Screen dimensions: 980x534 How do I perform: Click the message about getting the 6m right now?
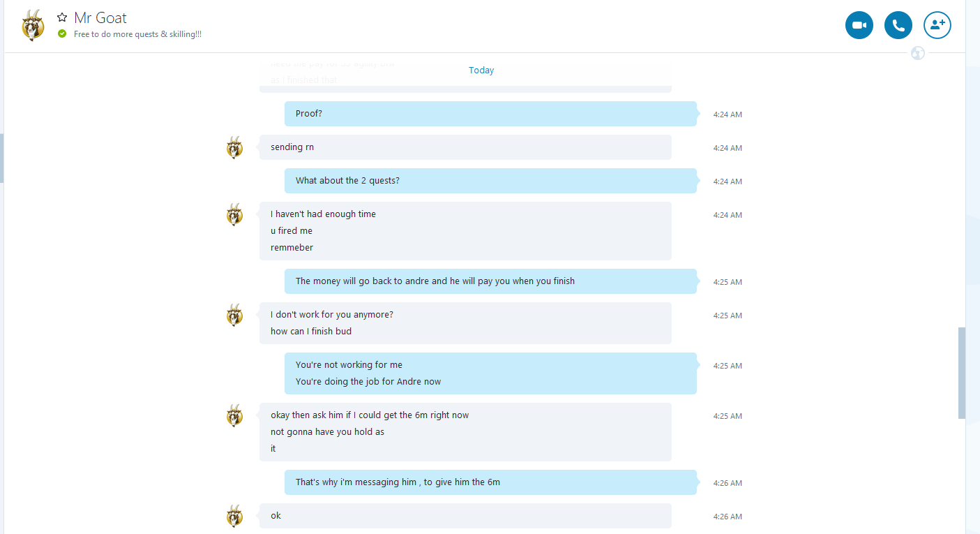coord(370,415)
